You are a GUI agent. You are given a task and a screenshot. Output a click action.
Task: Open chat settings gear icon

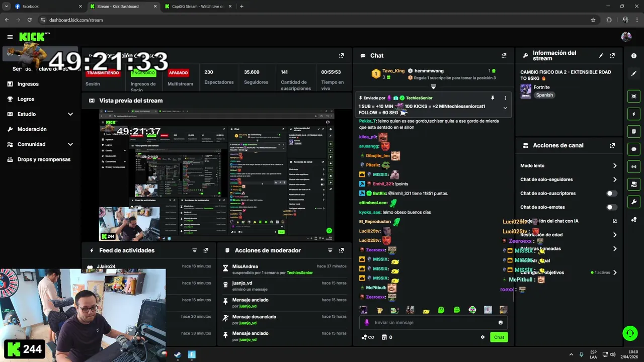coord(482,337)
